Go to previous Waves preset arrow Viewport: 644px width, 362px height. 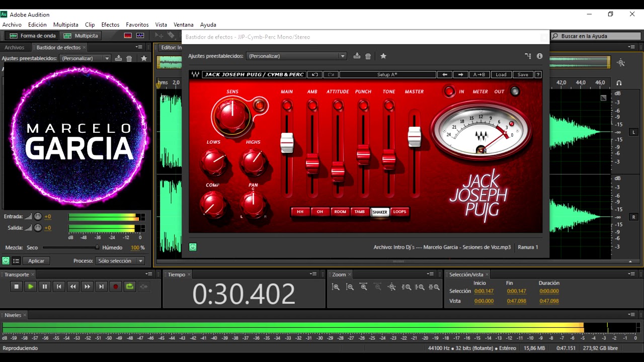[444, 74]
